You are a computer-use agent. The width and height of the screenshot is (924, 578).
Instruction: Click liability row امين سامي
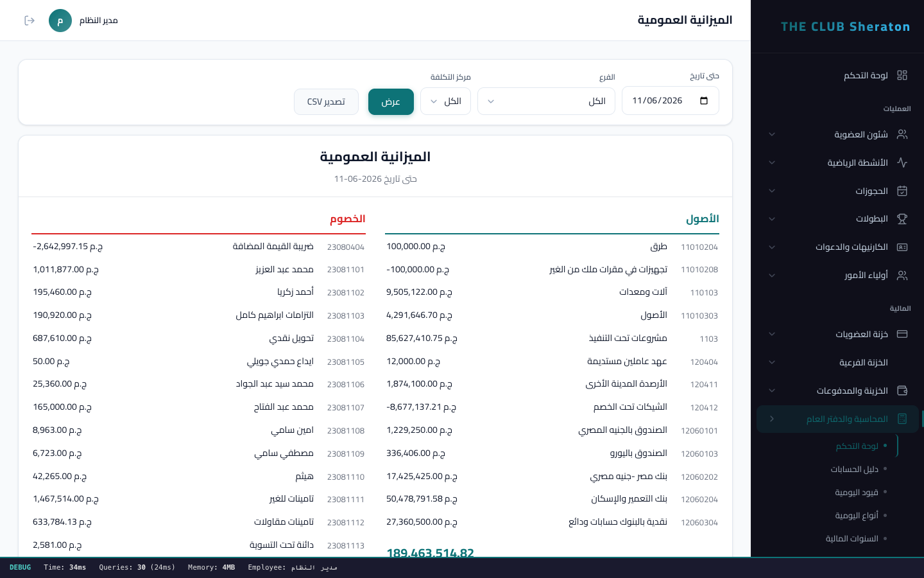(x=198, y=430)
